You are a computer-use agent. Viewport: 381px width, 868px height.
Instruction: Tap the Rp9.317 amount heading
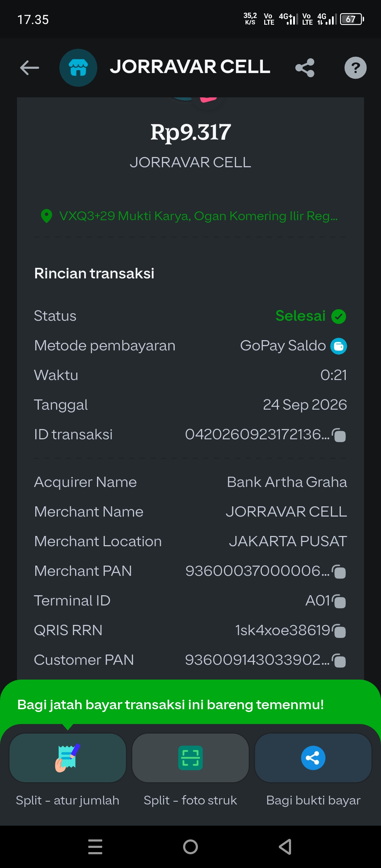(x=190, y=132)
